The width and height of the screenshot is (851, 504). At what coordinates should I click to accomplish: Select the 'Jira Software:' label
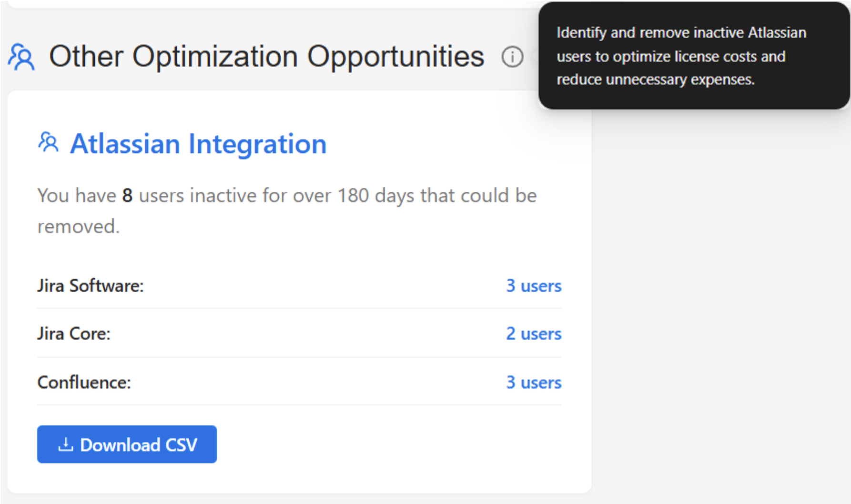[x=91, y=285]
